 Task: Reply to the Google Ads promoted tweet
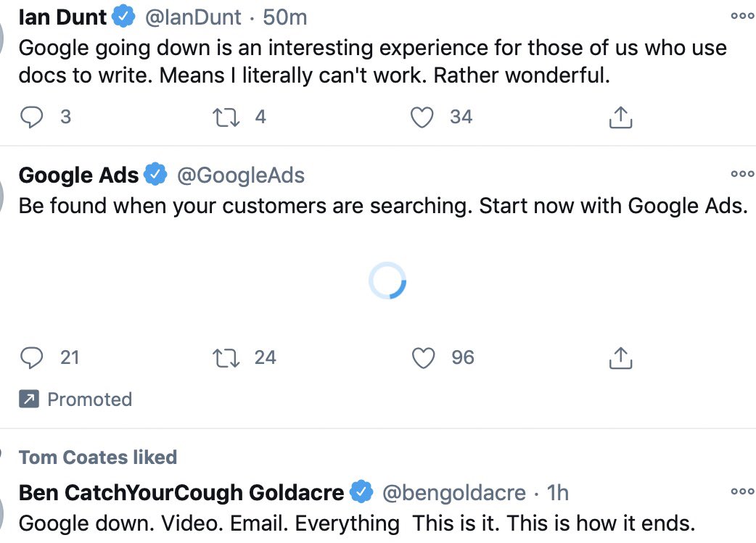point(32,357)
